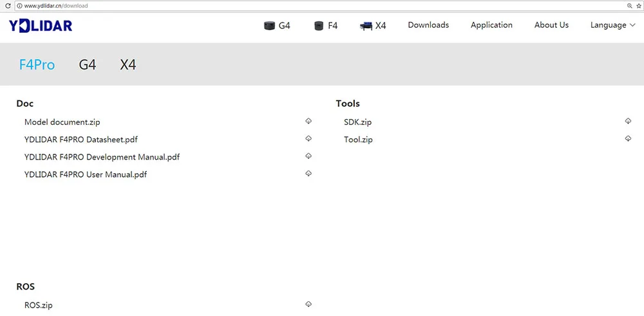
Task: View site information icon in address bar
Action: [19, 6]
